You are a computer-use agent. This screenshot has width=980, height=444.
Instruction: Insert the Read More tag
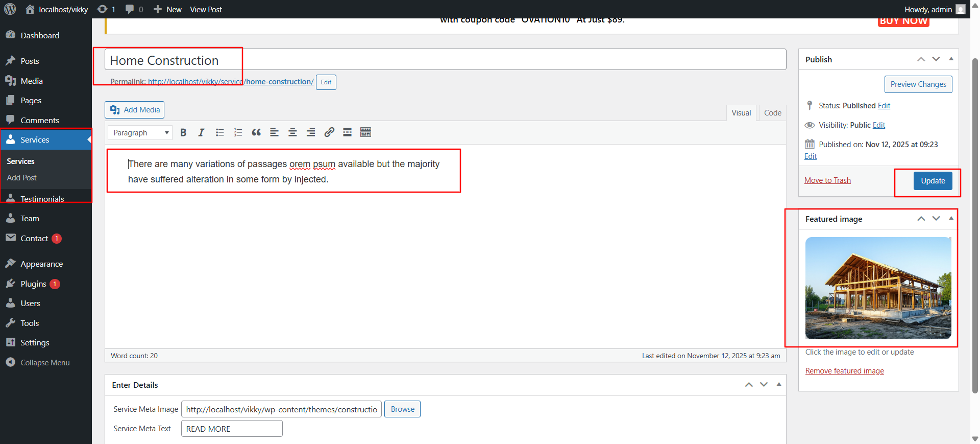click(347, 133)
